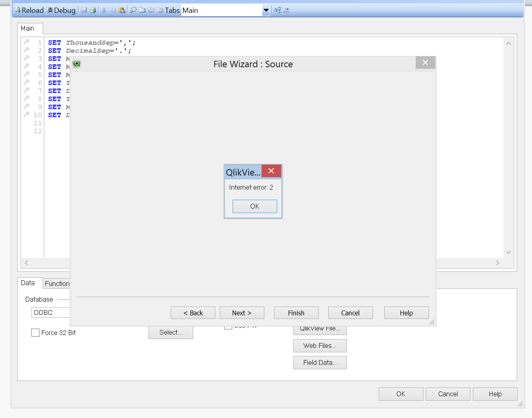Click the File Wizard title bar icon
Image resolution: width=532 pixels, height=418 pixels.
point(77,63)
